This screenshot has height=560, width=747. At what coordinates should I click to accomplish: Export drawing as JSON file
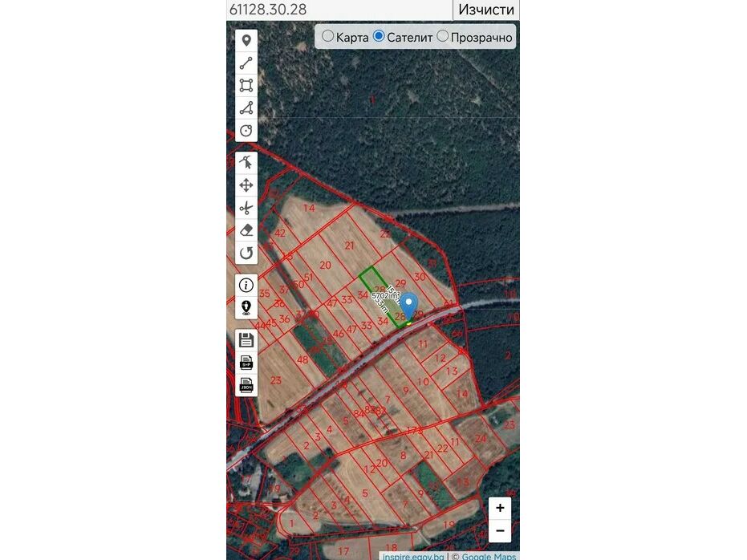click(246, 385)
